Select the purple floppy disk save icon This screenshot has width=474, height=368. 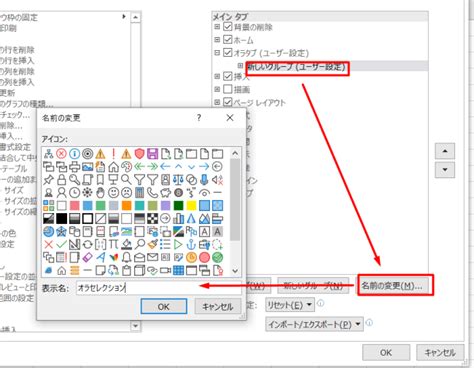pyautogui.click(x=152, y=154)
